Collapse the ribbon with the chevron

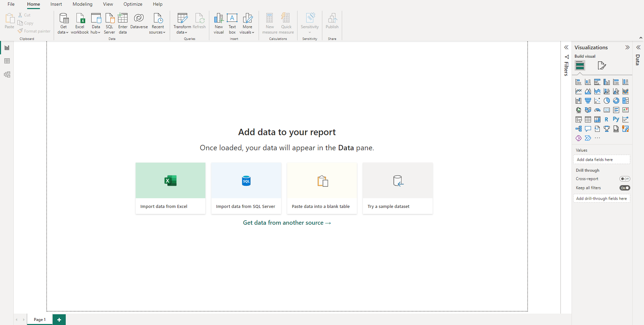tap(641, 38)
